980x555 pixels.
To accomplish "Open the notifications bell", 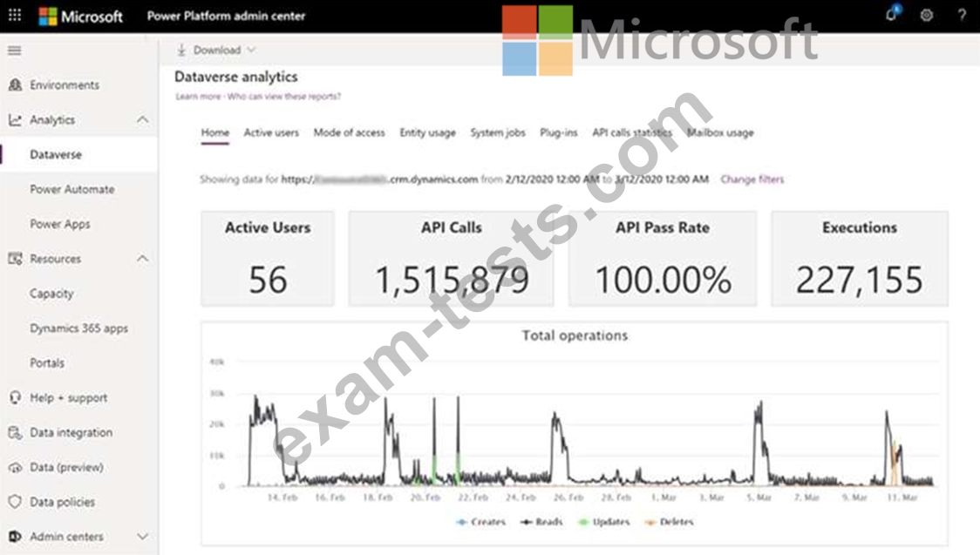I will click(892, 15).
